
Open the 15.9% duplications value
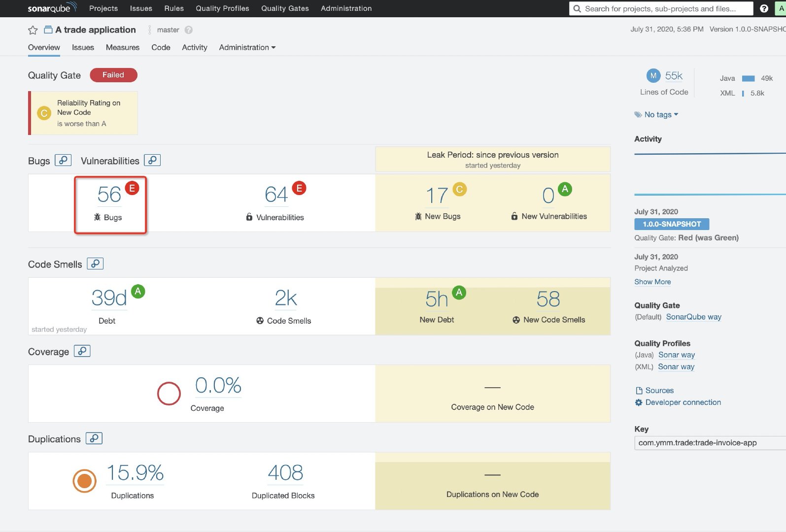135,472
